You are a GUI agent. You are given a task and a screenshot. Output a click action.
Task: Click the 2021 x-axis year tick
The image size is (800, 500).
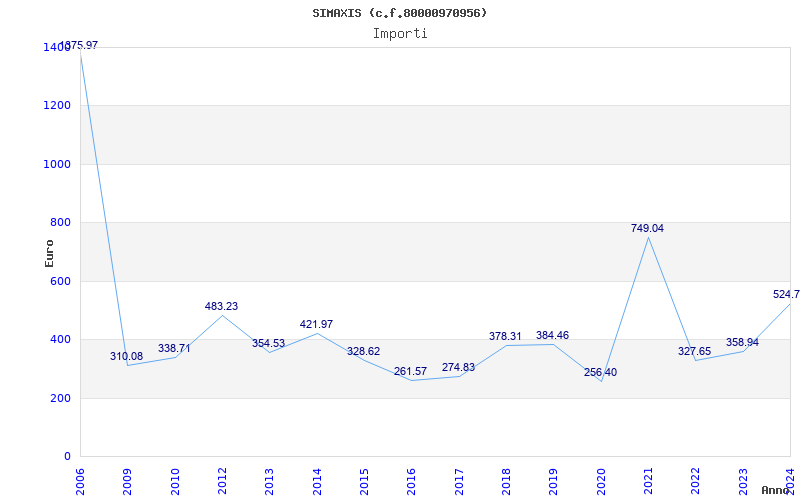pos(648,482)
